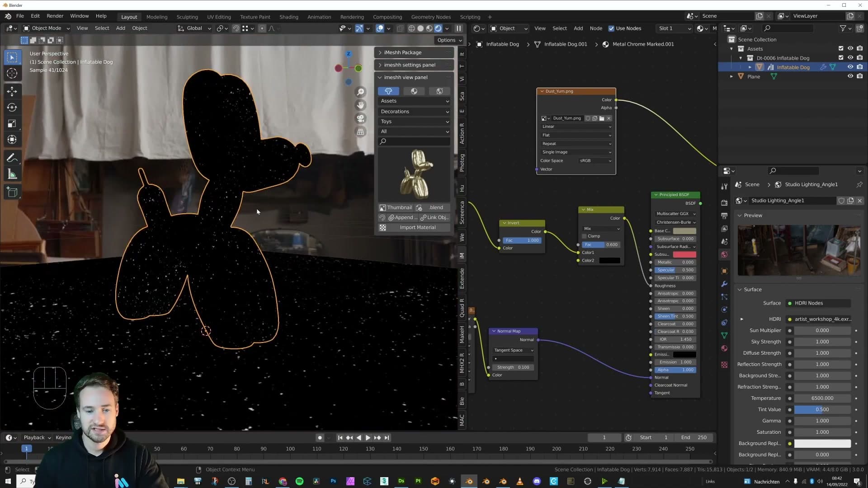Open the Window menu
Viewport: 868px width, 488px height.
[79, 16]
